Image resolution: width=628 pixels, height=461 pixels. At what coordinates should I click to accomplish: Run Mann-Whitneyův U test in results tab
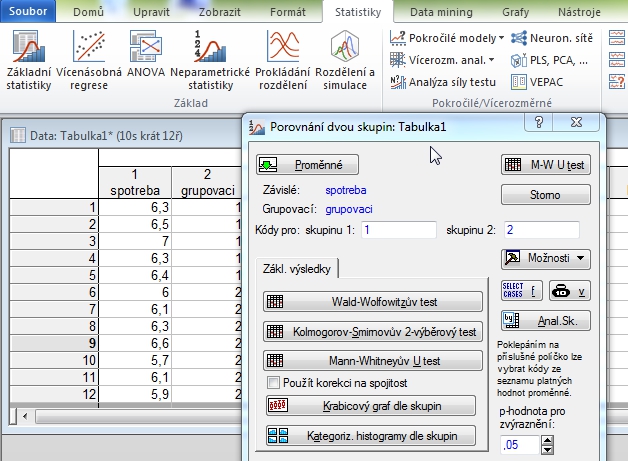[x=372, y=361]
